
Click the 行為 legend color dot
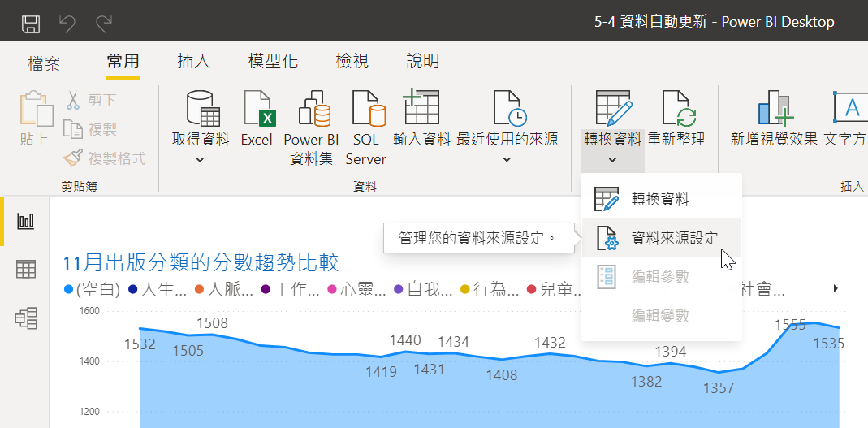click(465, 289)
